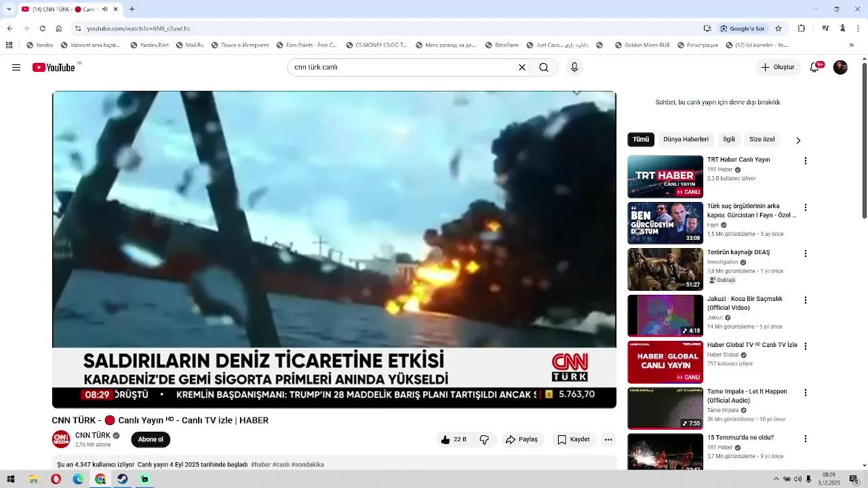Viewport: 868px width, 488px height.
Task: Open options menu for Tame Impala video
Action: [806, 392]
